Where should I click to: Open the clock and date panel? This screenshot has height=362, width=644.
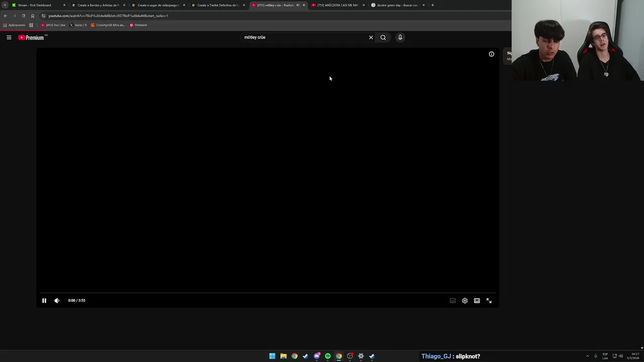click(634, 356)
